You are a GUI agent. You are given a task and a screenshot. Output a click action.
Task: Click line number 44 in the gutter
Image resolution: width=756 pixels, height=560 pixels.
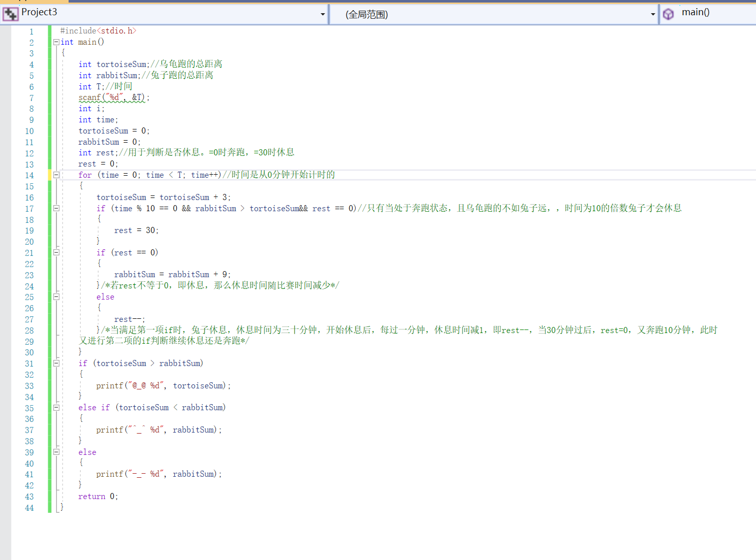point(29,508)
